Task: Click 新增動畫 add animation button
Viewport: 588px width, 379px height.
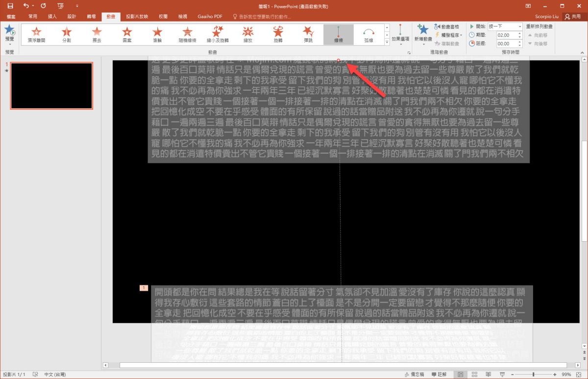Action: [x=423, y=34]
